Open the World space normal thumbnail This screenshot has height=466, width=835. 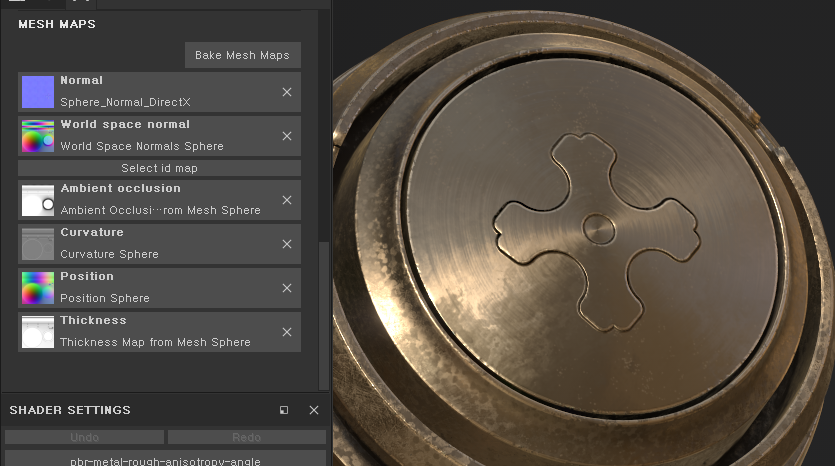click(x=38, y=136)
